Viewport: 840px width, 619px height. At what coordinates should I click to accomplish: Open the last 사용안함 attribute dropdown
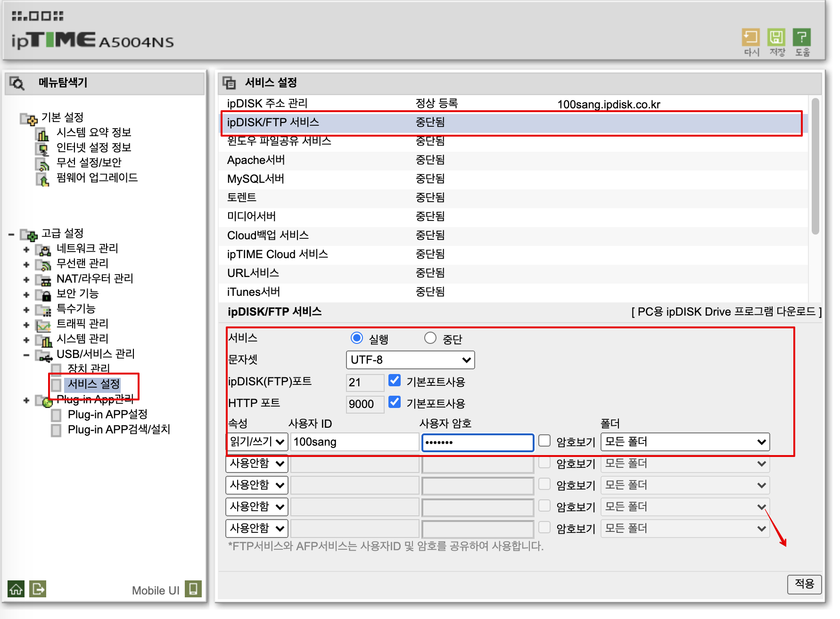click(257, 529)
